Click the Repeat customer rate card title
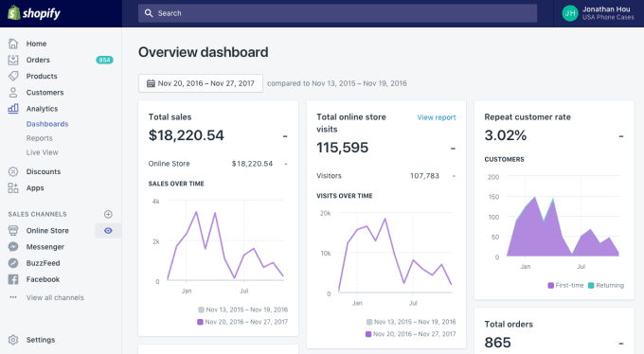644x354 pixels. [528, 117]
